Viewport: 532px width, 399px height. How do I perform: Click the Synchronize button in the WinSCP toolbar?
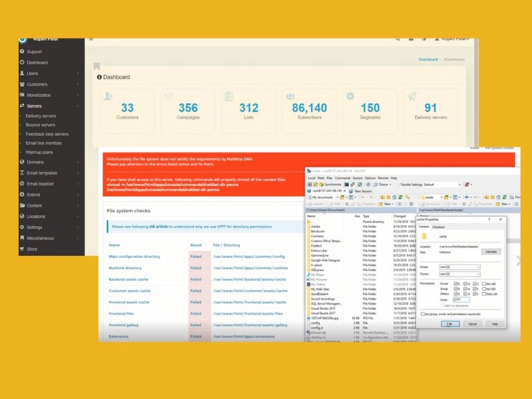click(x=330, y=184)
